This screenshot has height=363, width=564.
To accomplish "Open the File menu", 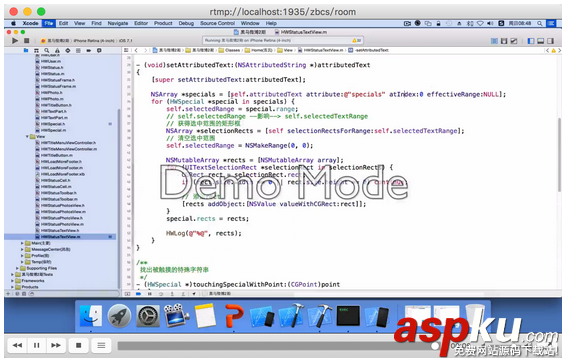I will [49, 23].
